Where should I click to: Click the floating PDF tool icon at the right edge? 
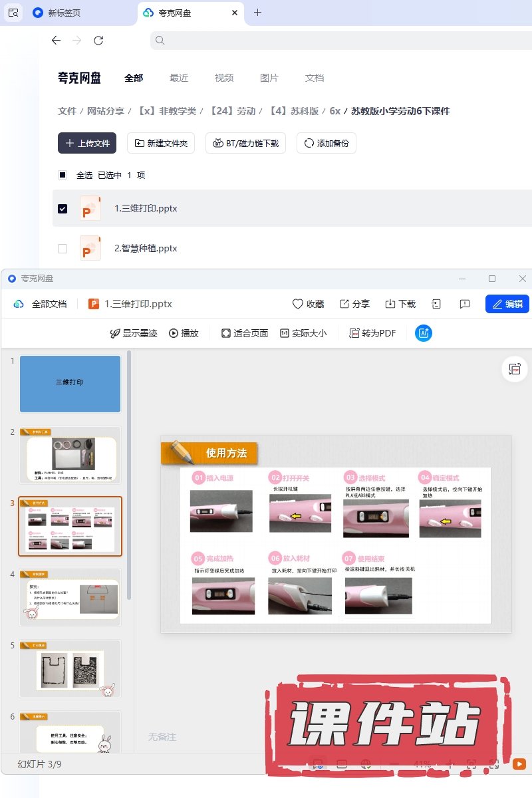(514, 369)
